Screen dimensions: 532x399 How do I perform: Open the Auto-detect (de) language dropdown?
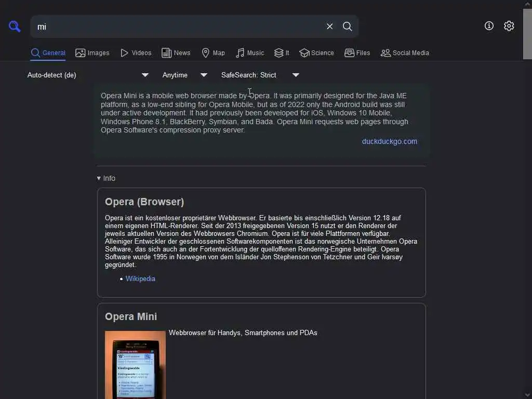[x=88, y=75]
